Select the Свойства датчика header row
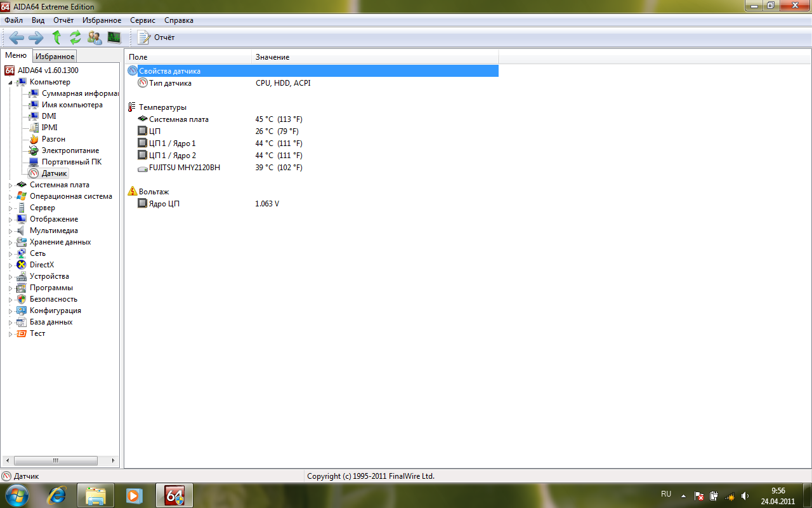 (x=312, y=71)
